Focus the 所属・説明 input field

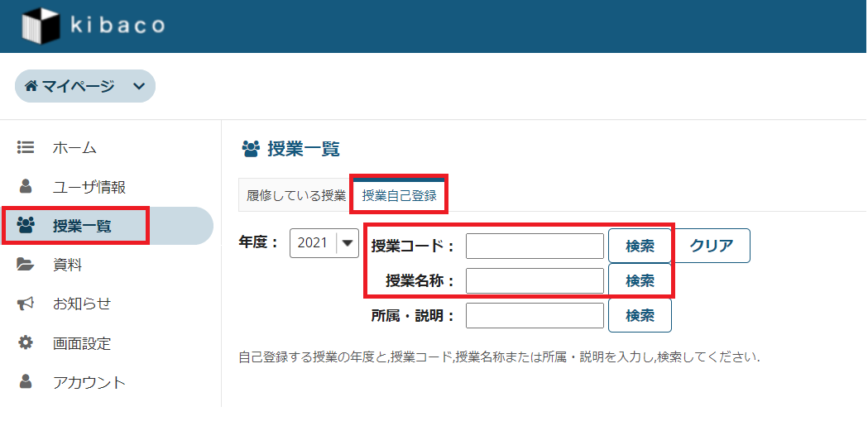[535, 315]
